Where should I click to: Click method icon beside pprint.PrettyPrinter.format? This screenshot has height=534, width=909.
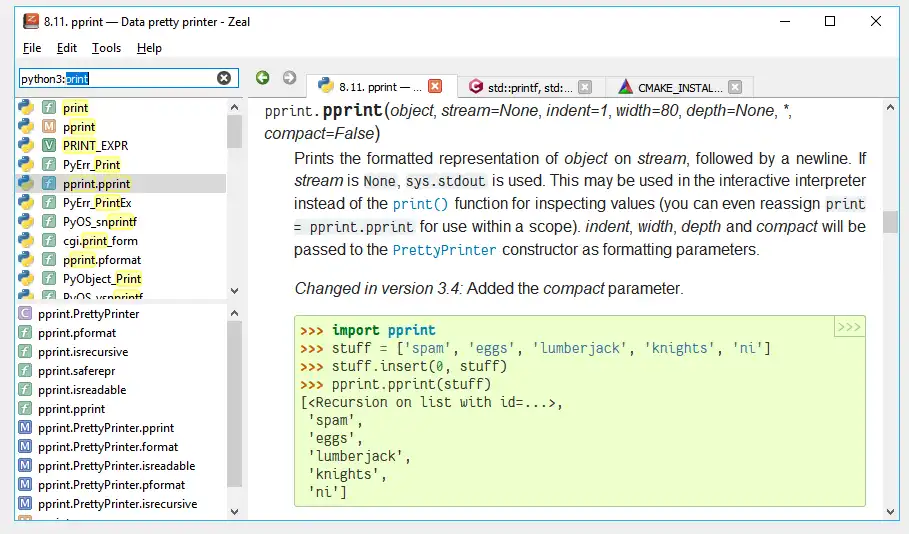[25, 446]
